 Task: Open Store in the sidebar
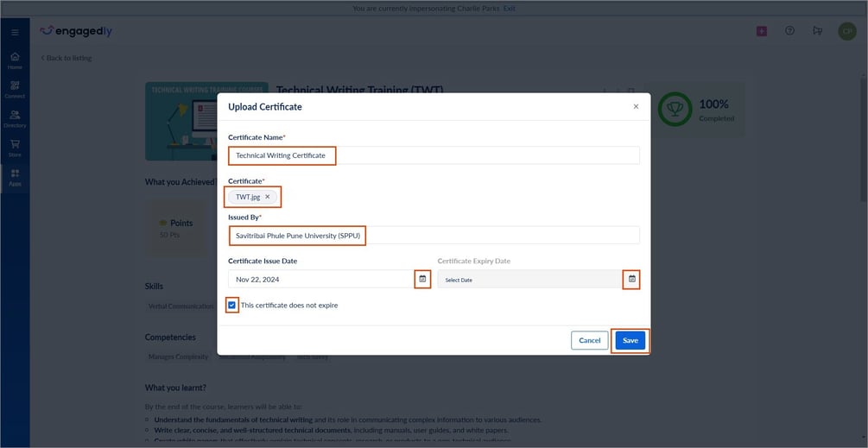15,148
